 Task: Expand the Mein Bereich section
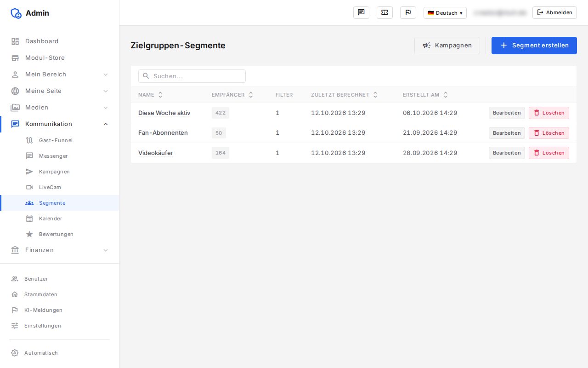click(x=60, y=75)
